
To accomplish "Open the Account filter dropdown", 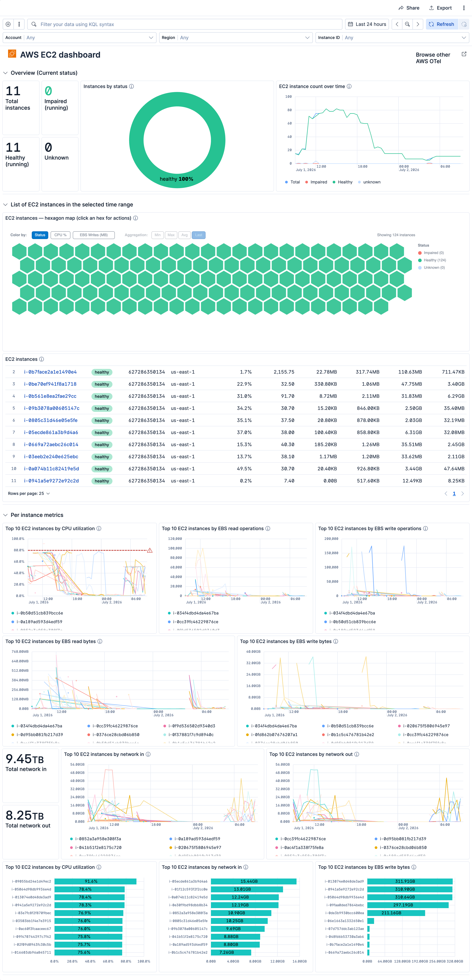I will coord(80,38).
